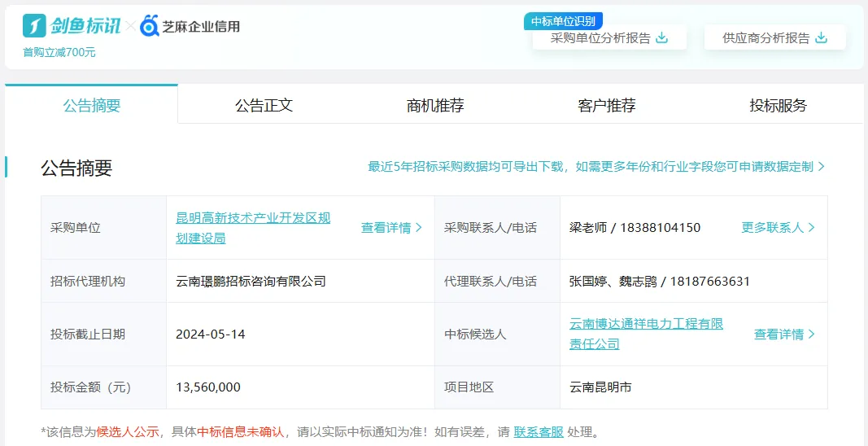Expand 查看详情 for 中标候选人
868x446 pixels.
pyautogui.click(x=784, y=334)
